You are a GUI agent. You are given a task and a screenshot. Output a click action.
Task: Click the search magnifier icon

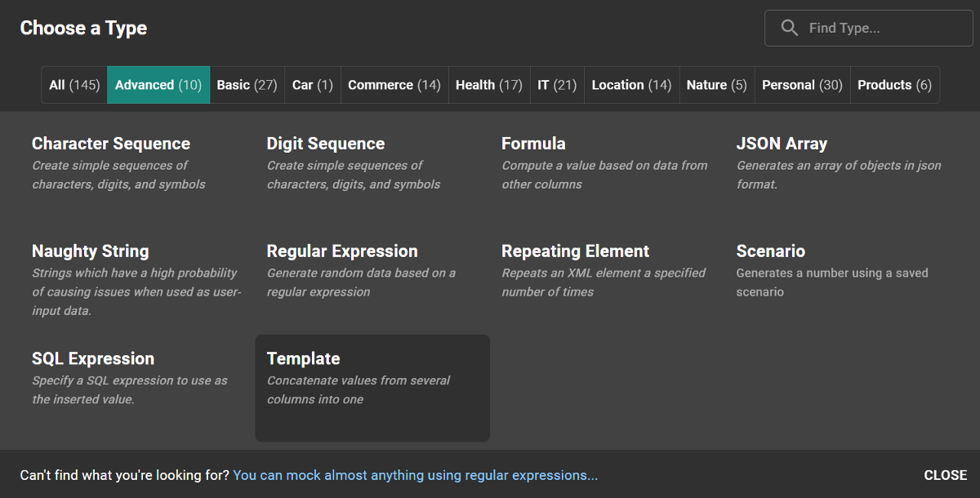pos(789,28)
